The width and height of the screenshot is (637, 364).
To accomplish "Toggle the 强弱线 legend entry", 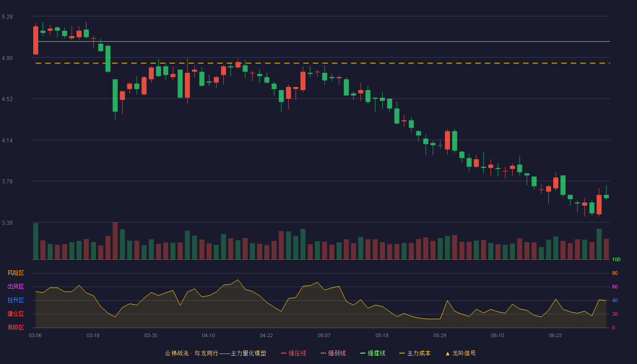I will click(x=333, y=353).
